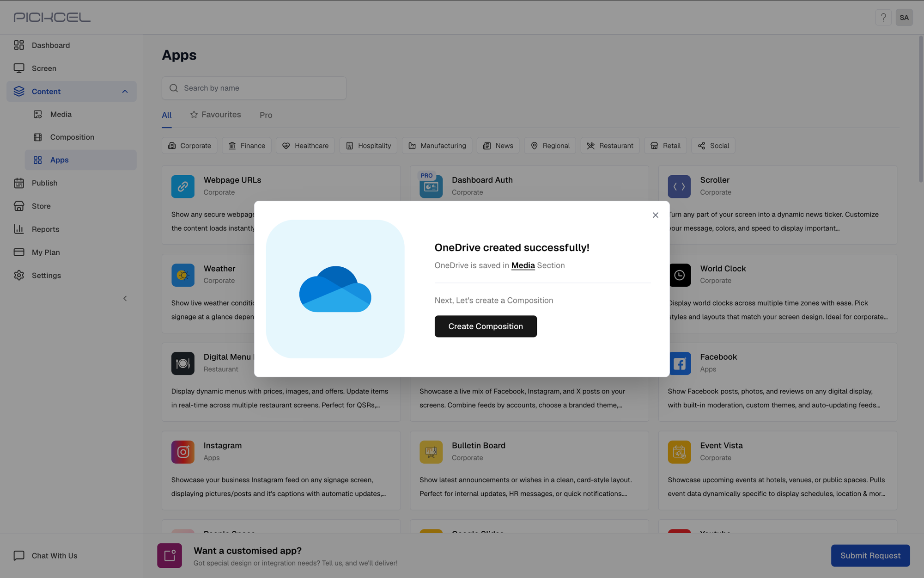Image resolution: width=924 pixels, height=578 pixels.
Task: Open the help question mark icon
Action: pos(883,18)
